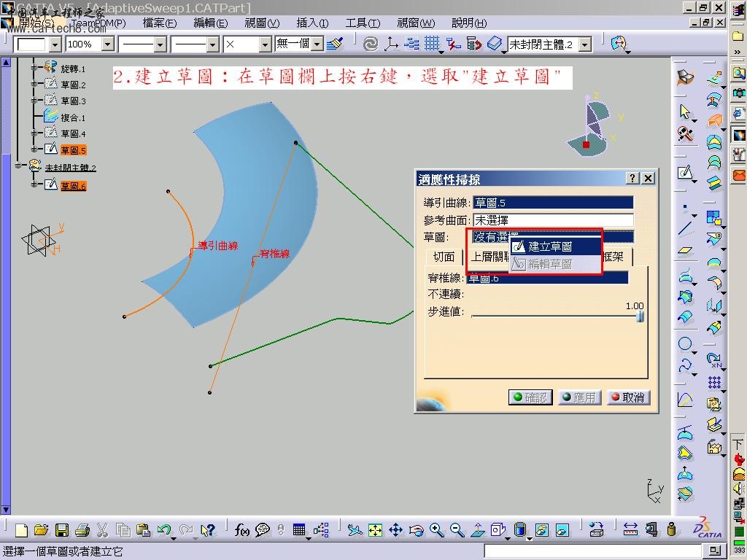This screenshot has width=747, height=560.
Task: Select the Pan view tool
Action: (396, 530)
